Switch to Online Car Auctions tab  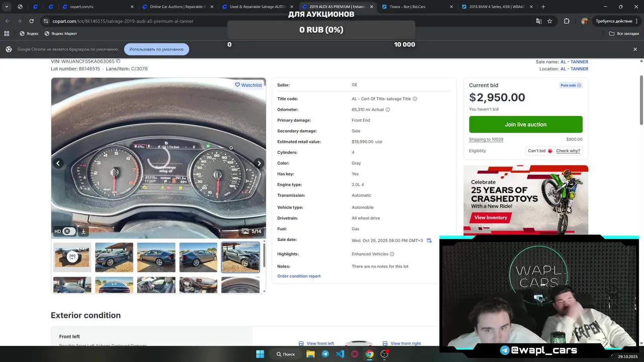click(177, 7)
